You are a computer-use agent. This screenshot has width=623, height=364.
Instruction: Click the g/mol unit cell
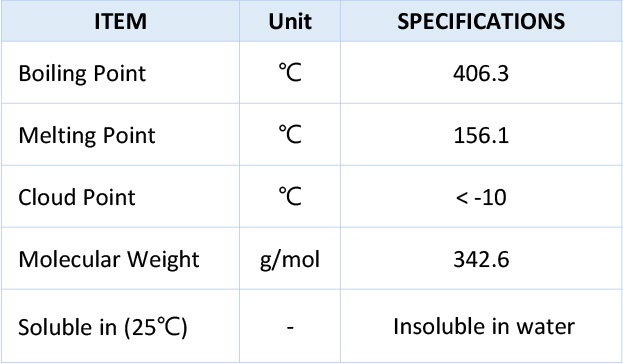point(290,260)
